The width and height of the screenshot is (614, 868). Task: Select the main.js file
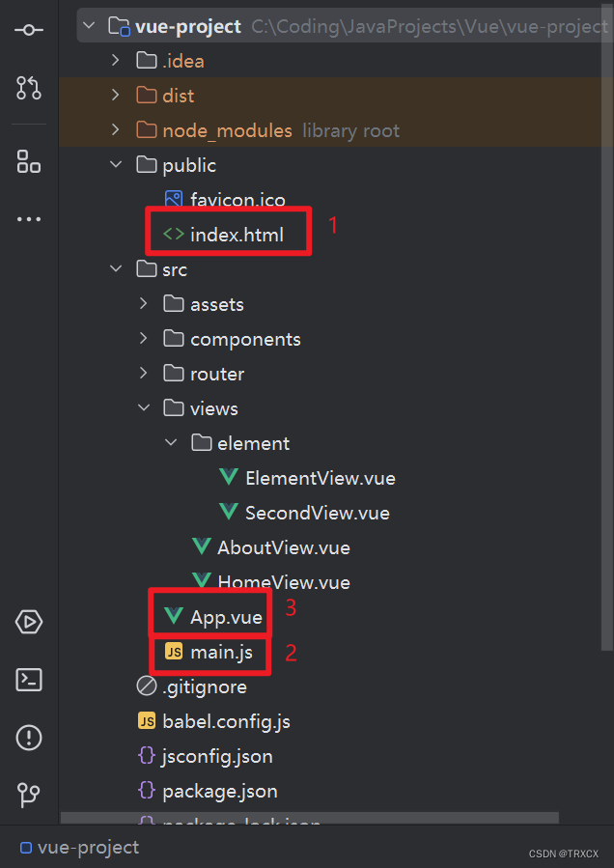(x=221, y=653)
